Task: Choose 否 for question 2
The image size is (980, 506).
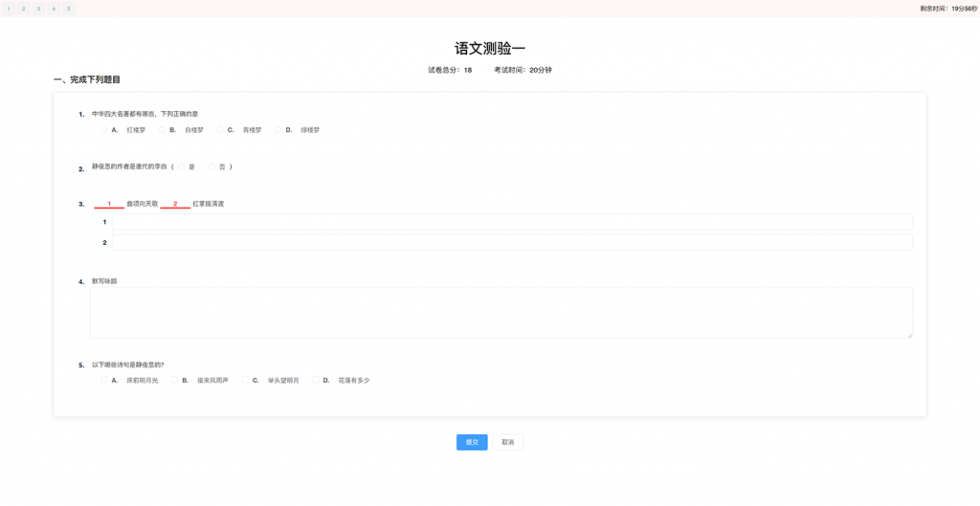Action: [212, 166]
